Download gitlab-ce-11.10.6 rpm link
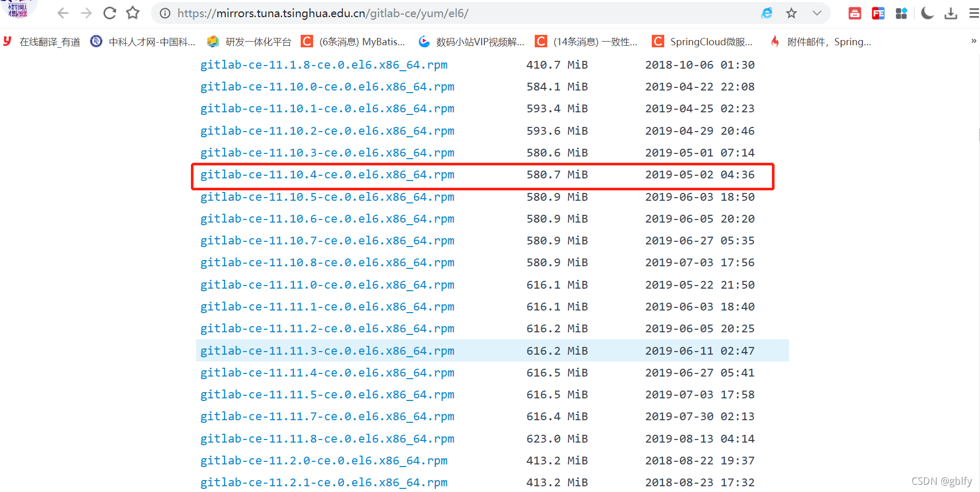Viewport: 980px width, 492px height. (327, 219)
